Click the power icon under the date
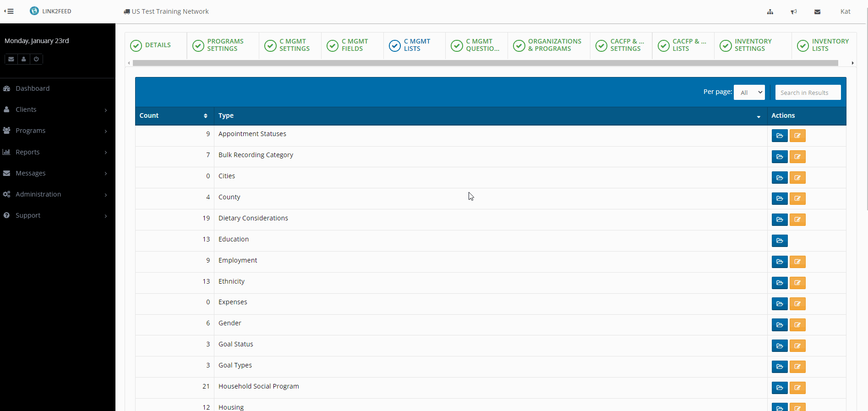 (36, 59)
